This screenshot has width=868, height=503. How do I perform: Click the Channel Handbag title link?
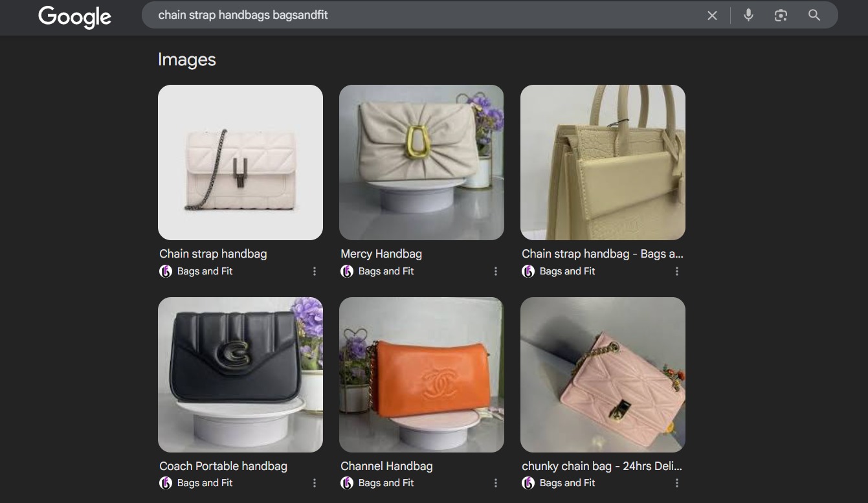pyautogui.click(x=386, y=466)
